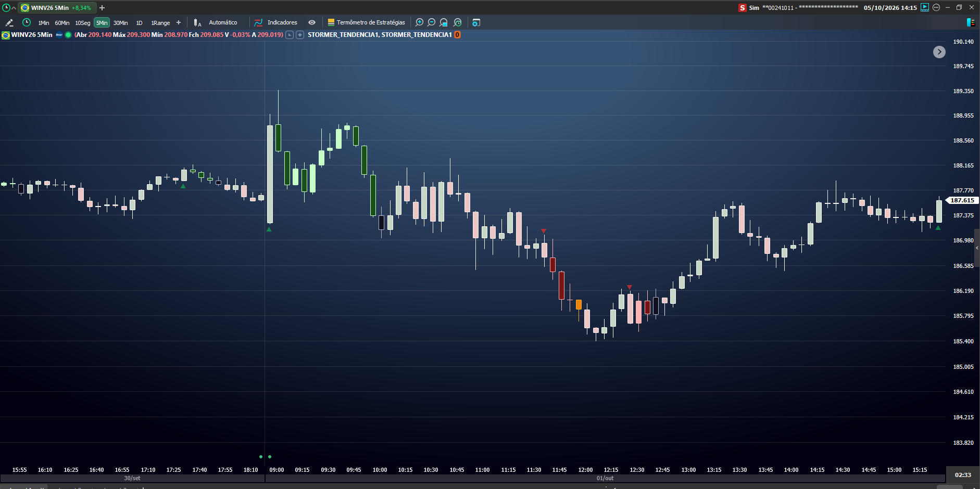The width and height of the screenshot is (980, 489).
Task: Expand the chart with right chevron arrow
Action: point(939,52)
